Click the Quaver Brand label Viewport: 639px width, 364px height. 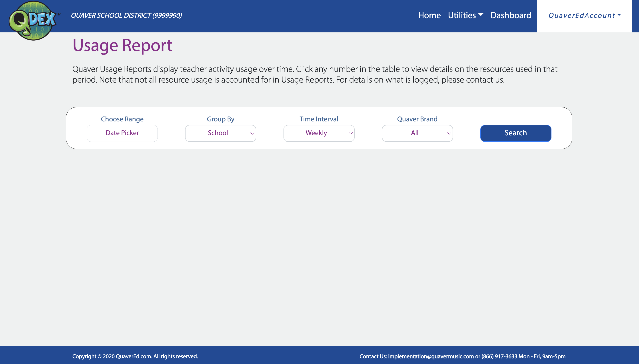417,119
